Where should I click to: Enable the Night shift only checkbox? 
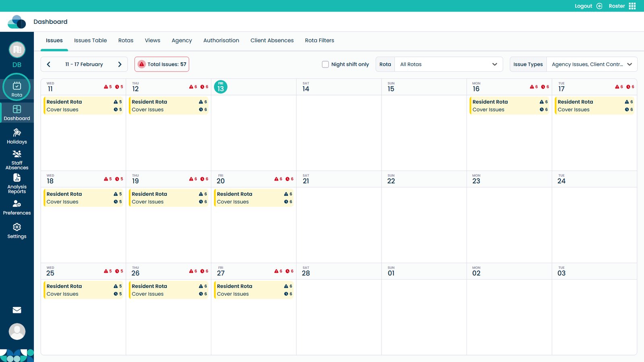[x=325, y=64]
